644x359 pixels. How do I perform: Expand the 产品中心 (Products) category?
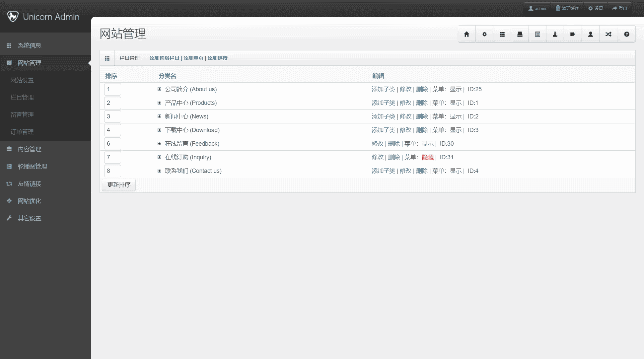pyautogui.click(x=159, y=103)
